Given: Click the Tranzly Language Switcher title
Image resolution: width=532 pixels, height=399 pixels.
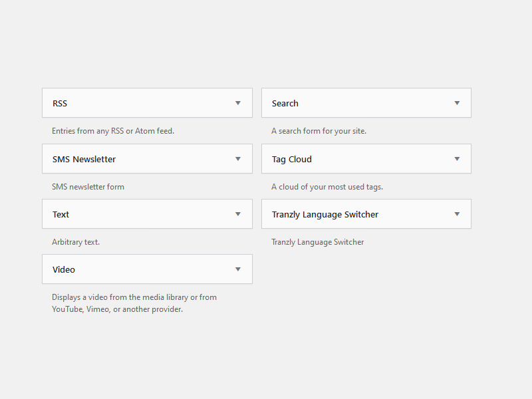Looking at the screenshot, I should coord(325,215).
